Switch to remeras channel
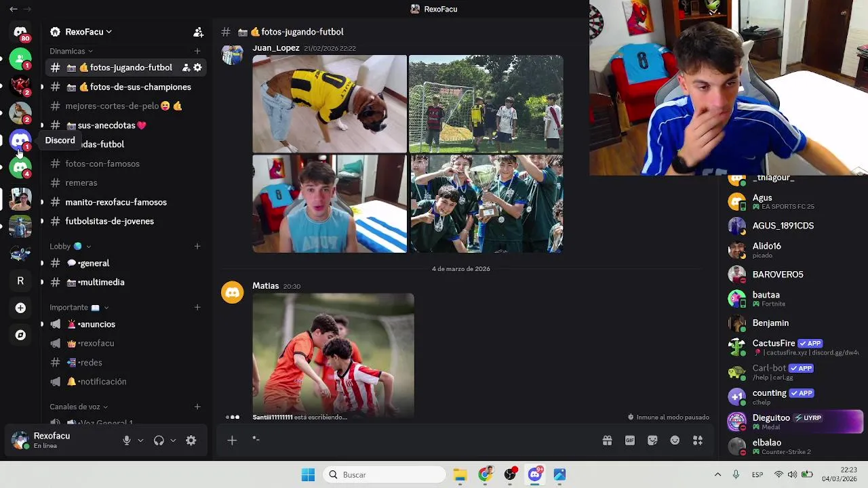868x488 pixels. click(126, 182)
